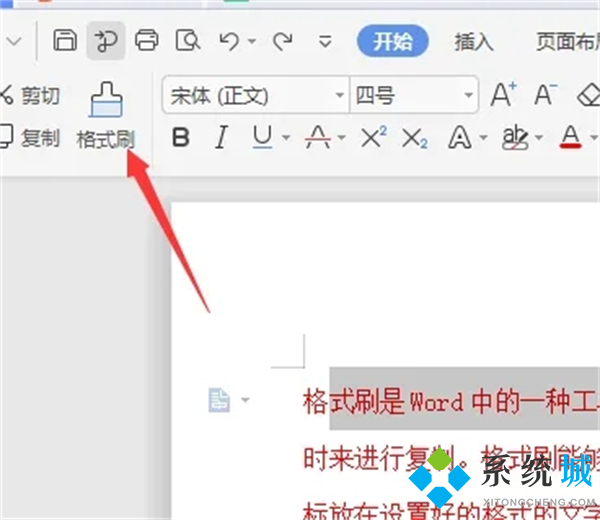
Task: Click the Print icon
Action: tap(146, 41)
